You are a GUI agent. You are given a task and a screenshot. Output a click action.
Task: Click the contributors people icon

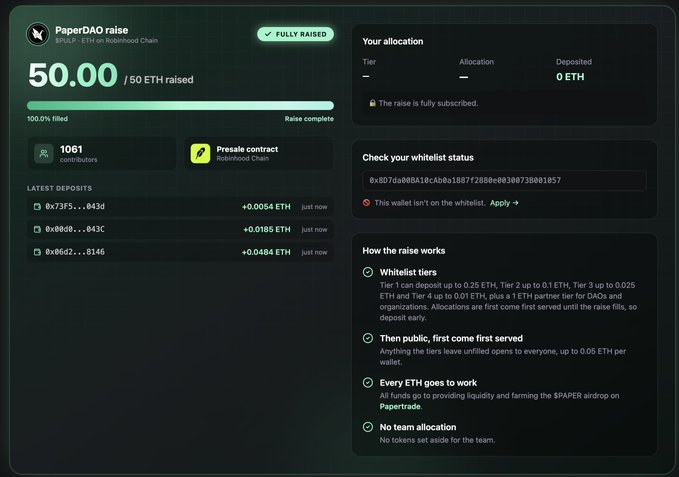point(44,153)
